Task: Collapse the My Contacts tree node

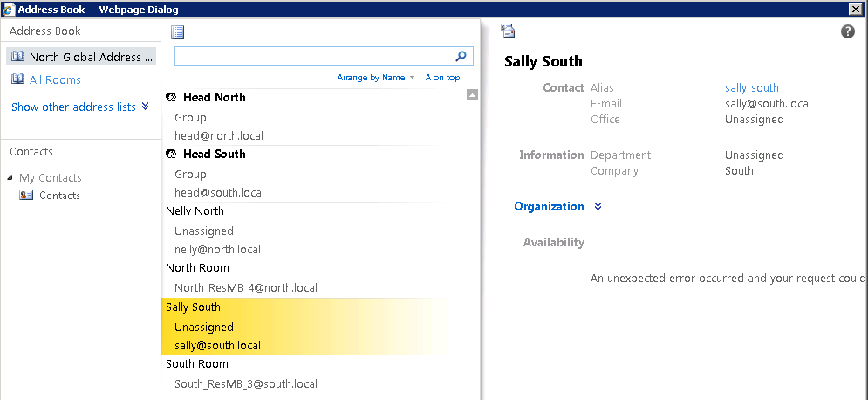Action: pyautogui.click(x=10, y=178)
